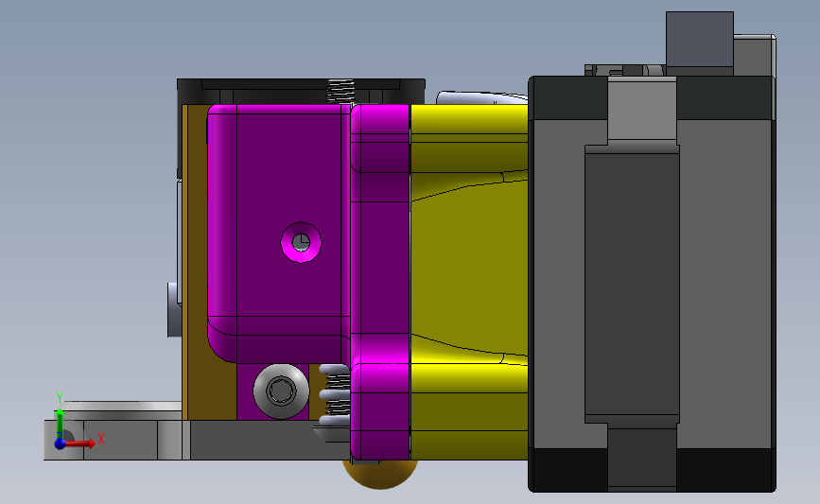Screen dimensions: 820x504
Task: Select the socket head screw below the magenta block
Action: [x=281, y=391]
